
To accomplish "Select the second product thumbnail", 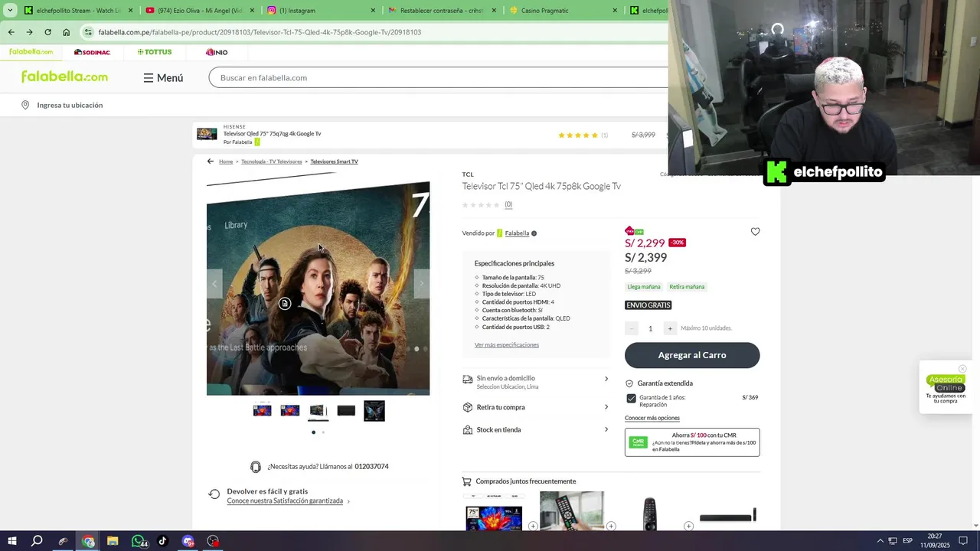I will coord(290,411).
